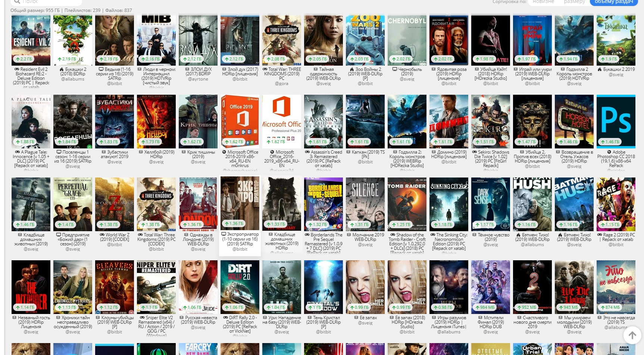The height and width of the screenshot is (355, 644).
Task: Click the 1.98 ГБ size badge
Action: [x=484, y=59]
